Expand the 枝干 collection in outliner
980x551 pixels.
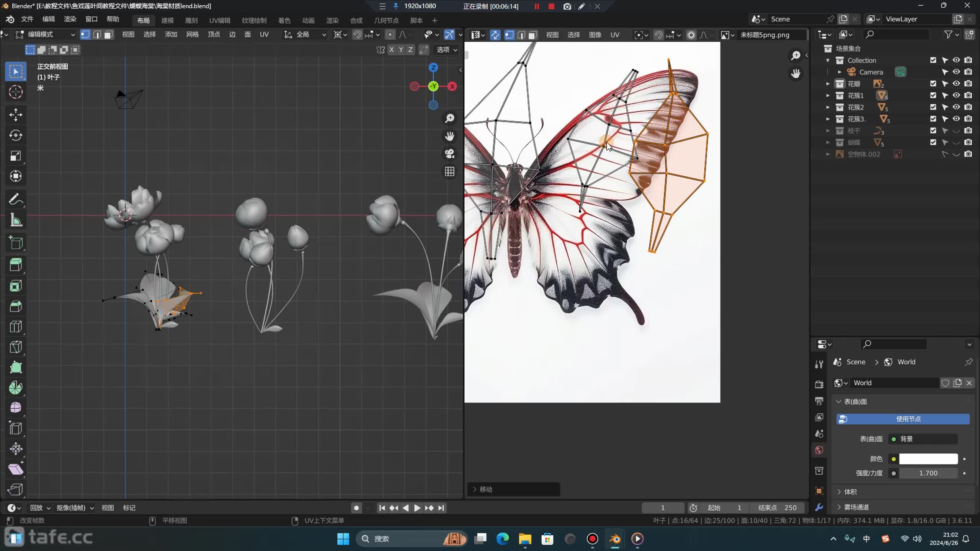828,131
